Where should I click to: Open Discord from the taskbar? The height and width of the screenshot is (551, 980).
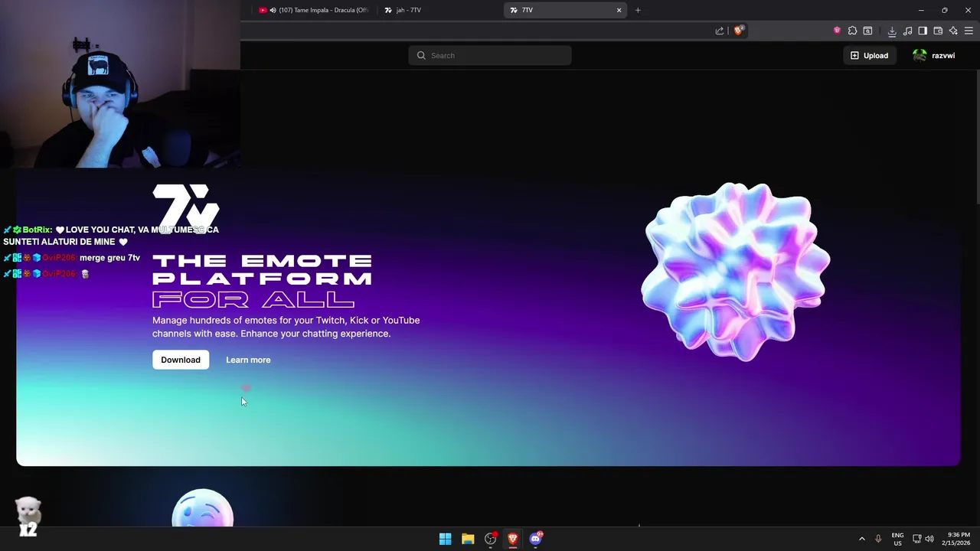click(x=536, y=539)
